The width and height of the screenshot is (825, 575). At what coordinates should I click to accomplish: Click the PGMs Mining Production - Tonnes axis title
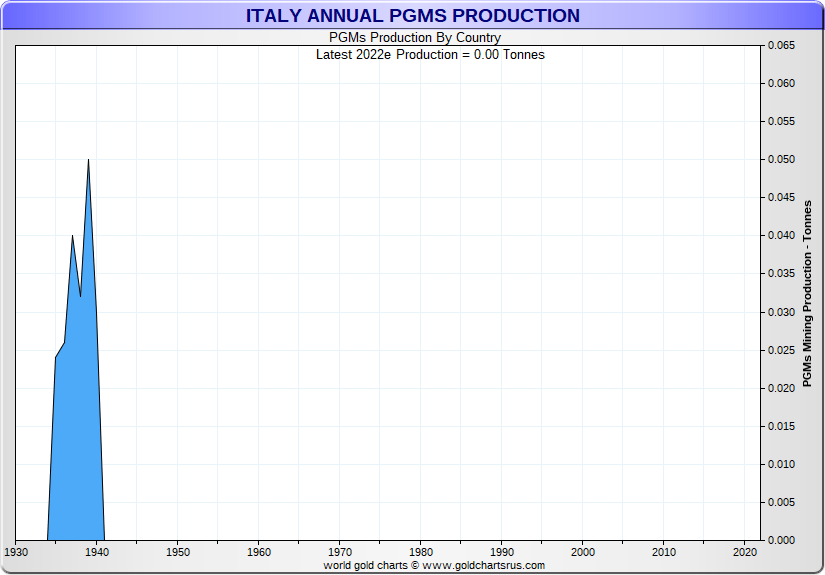808,294
